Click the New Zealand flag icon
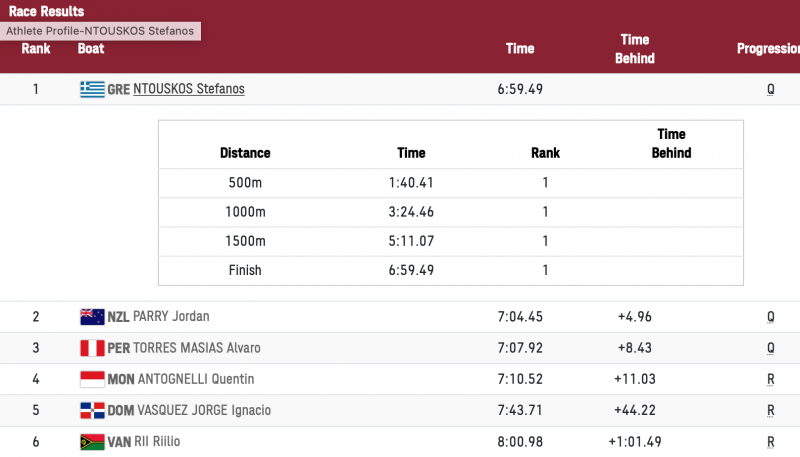800x457 pixels. 92,317
